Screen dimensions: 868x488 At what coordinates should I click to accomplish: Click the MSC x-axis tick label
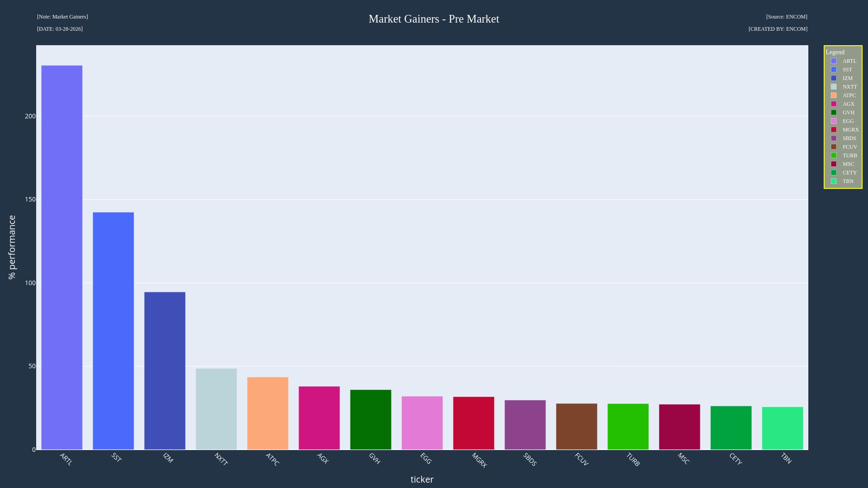pos(683,459)
